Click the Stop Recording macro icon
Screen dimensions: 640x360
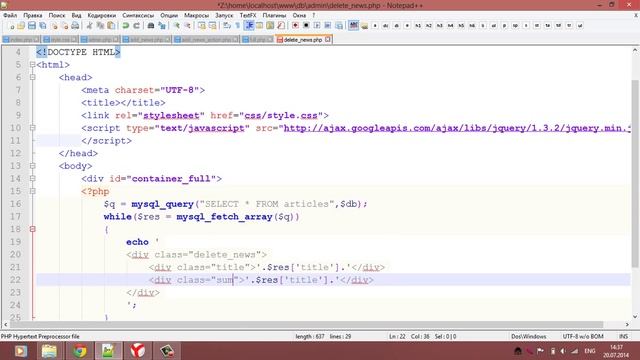click(x=306, y=26)
